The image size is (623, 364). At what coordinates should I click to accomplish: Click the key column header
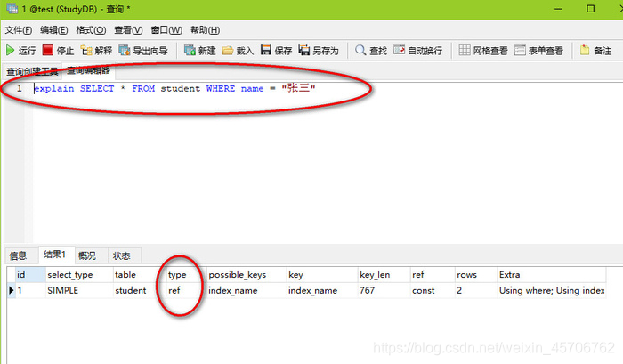(322, 275)
